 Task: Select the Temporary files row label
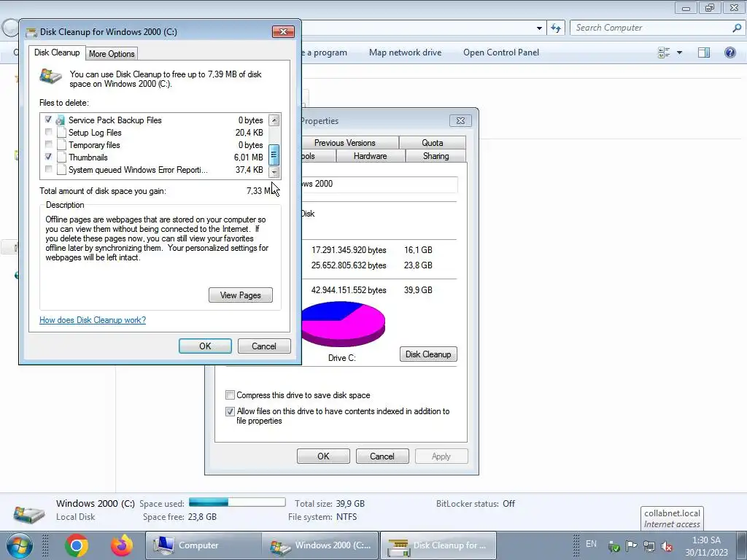(94, 145)
